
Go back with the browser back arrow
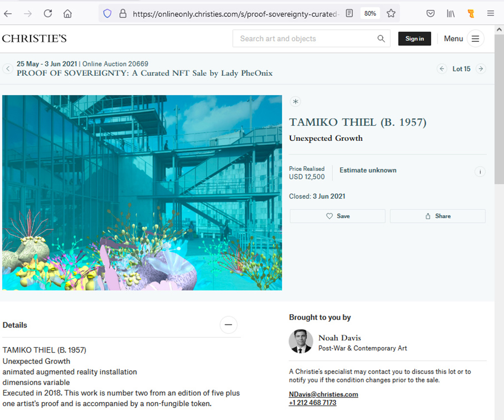8,13
